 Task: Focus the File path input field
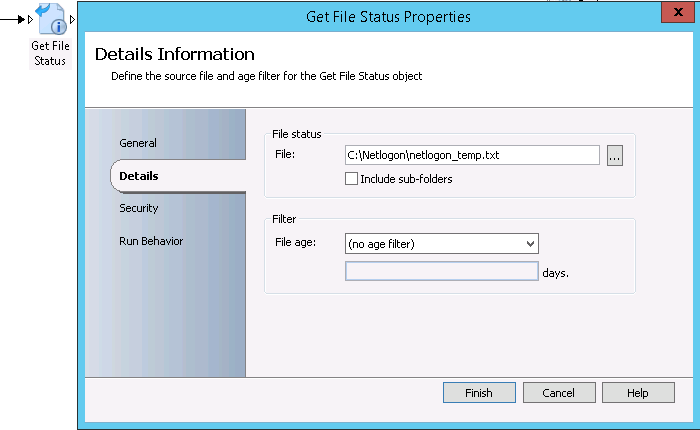472,155
